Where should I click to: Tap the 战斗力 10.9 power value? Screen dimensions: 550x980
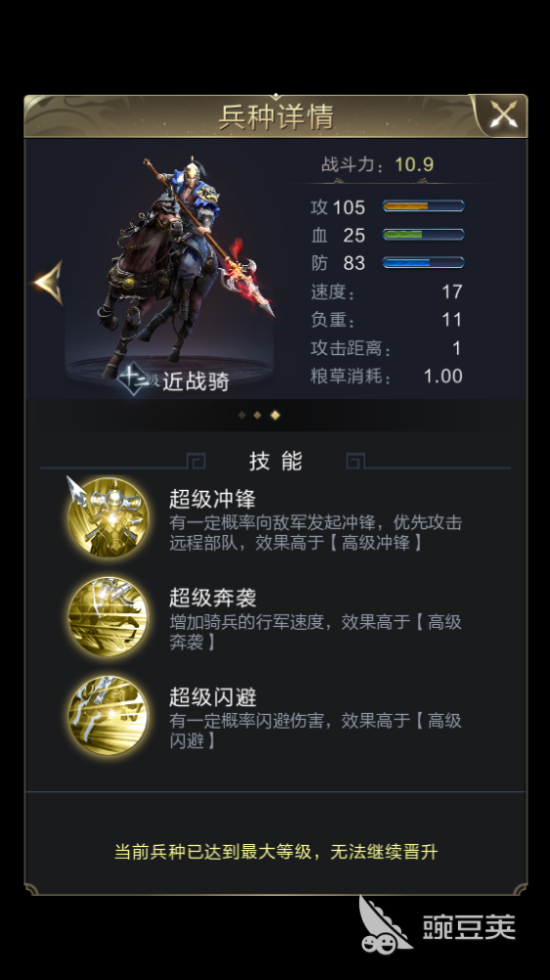coord(414,164)
